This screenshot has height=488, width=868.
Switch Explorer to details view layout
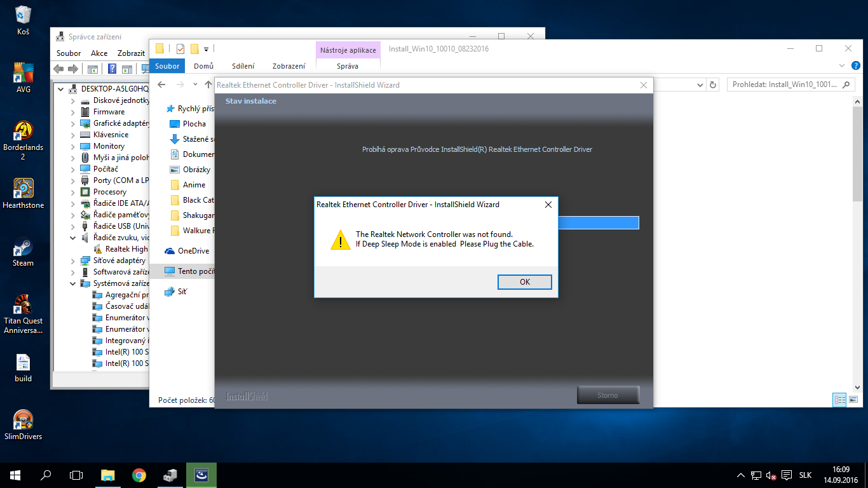pos(840,400)
